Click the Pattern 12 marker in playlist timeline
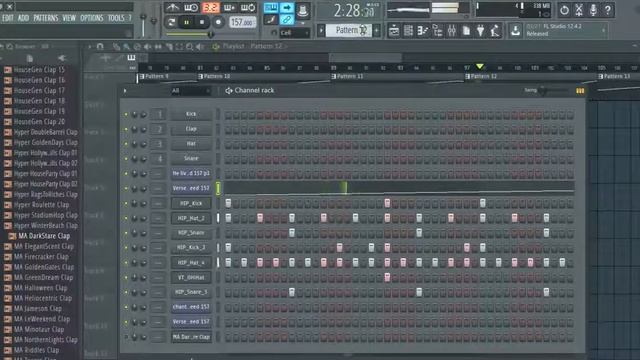 [481, 76]
